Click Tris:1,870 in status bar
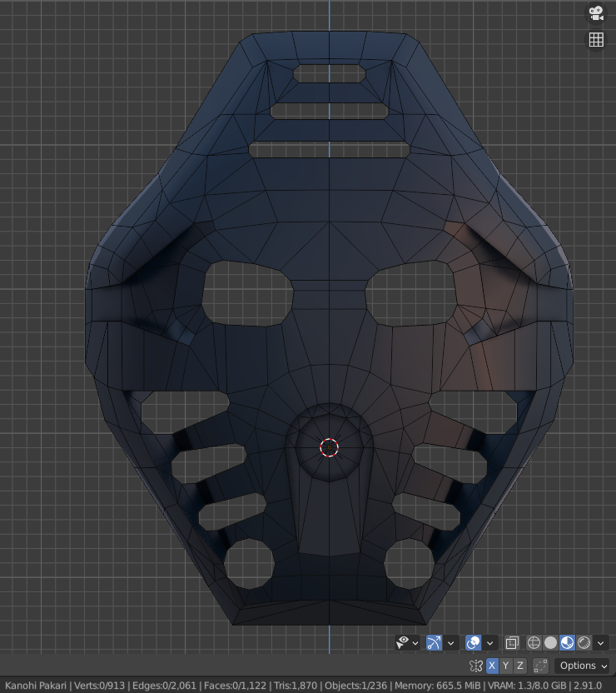Screen dimensions: 616x693 click(x=296, y=686)
